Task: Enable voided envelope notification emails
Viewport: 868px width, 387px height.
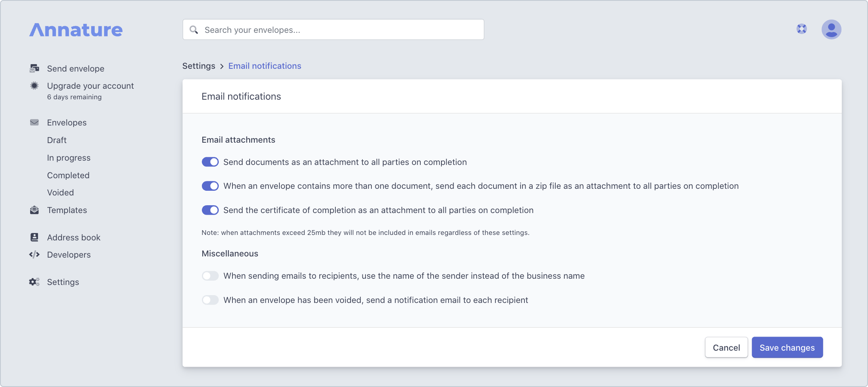Action: [x=210, y=300]
